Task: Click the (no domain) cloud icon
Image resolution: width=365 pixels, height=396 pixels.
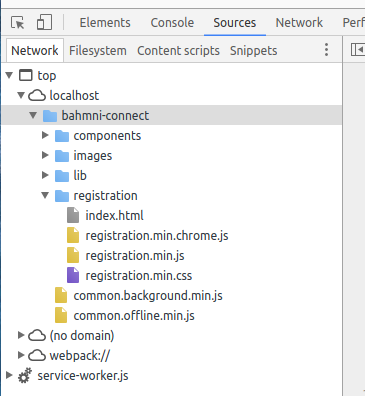Action: [37, 336]
